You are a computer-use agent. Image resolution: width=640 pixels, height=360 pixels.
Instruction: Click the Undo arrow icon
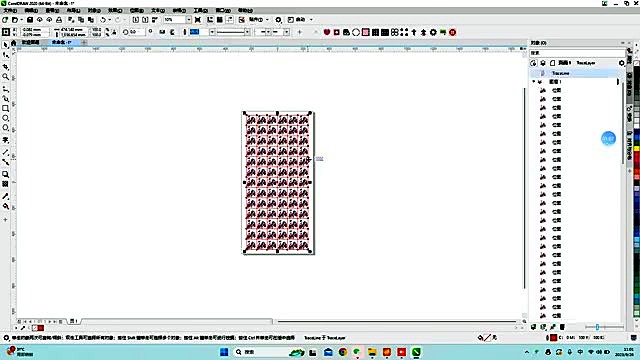pos(103,20)
